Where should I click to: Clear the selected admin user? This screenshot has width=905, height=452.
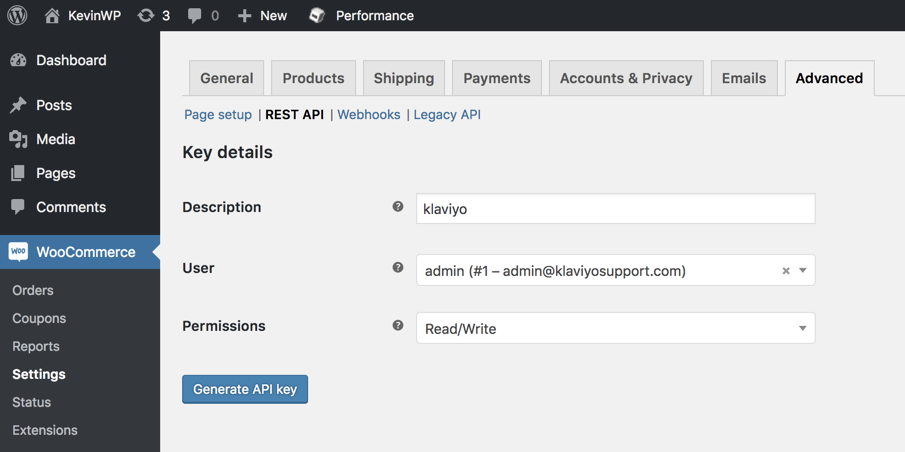[786, 271]
